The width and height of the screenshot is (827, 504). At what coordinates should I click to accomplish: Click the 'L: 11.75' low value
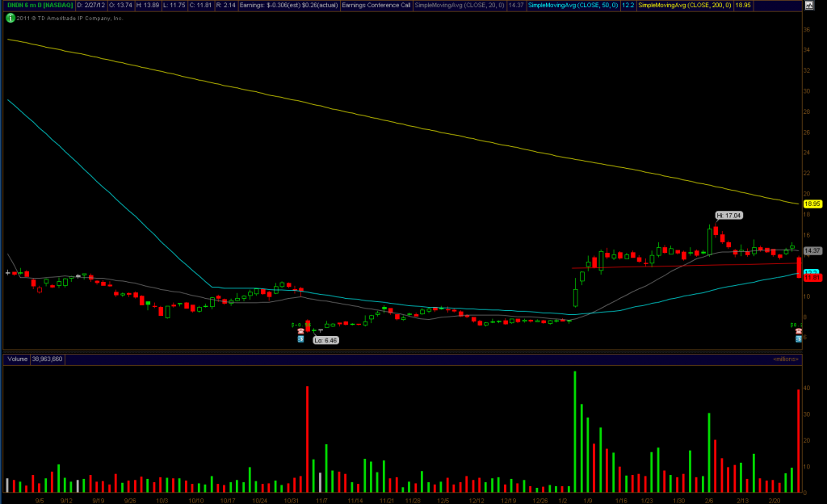point(174,6)
